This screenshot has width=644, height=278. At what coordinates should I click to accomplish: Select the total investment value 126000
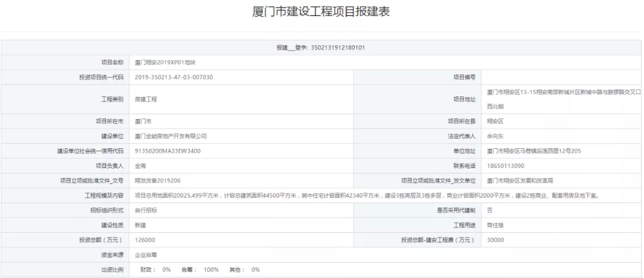click(x=145, y=240)
